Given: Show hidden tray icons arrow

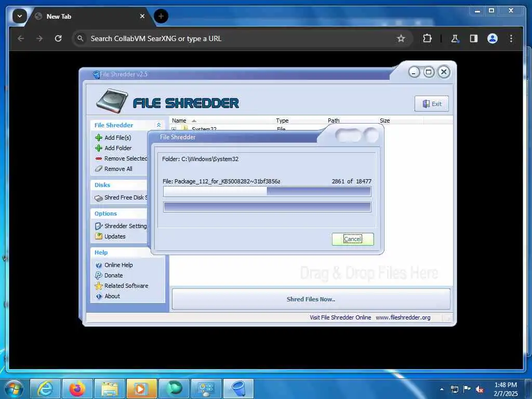Looking at the screenshot, I should (442, 389).
